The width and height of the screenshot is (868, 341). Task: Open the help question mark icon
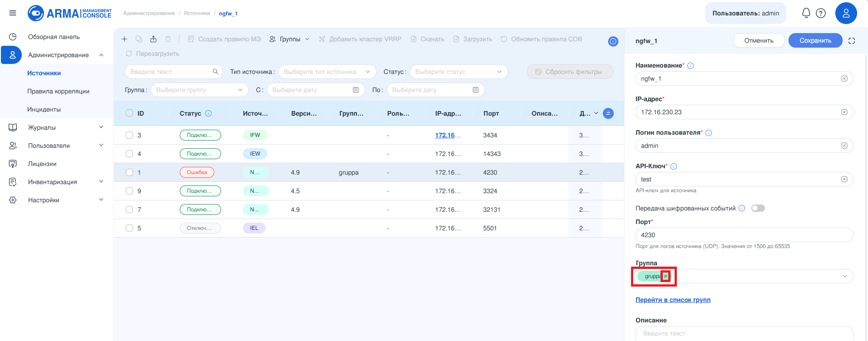point(821,13)
